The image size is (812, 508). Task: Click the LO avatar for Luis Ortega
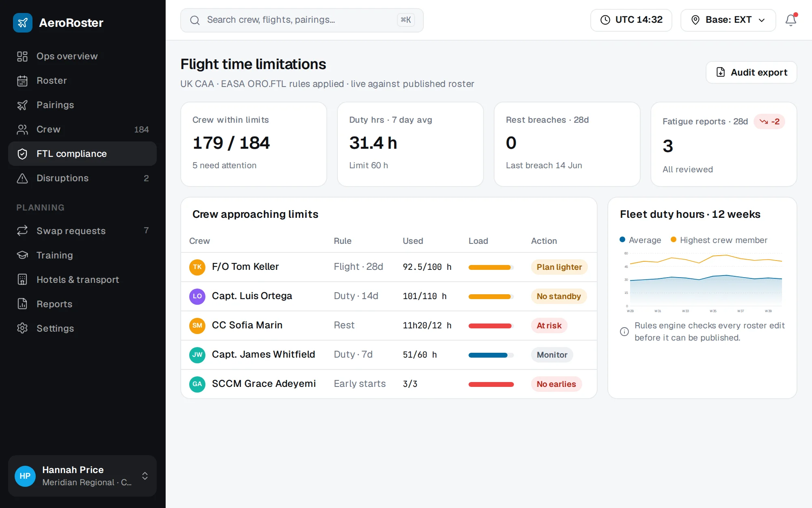[x=197, y=296]
